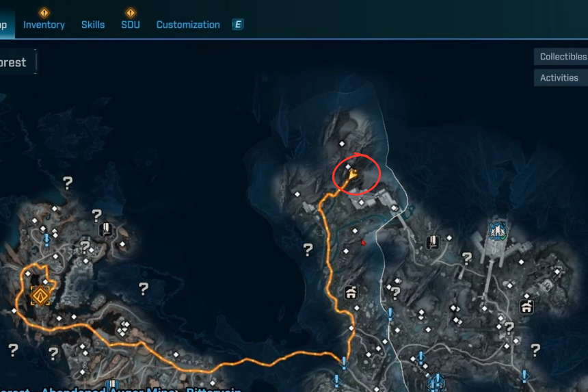588x392 pixels.
Task: Select the question mark just left of the orange route
Action: click(x=308, y=250)
